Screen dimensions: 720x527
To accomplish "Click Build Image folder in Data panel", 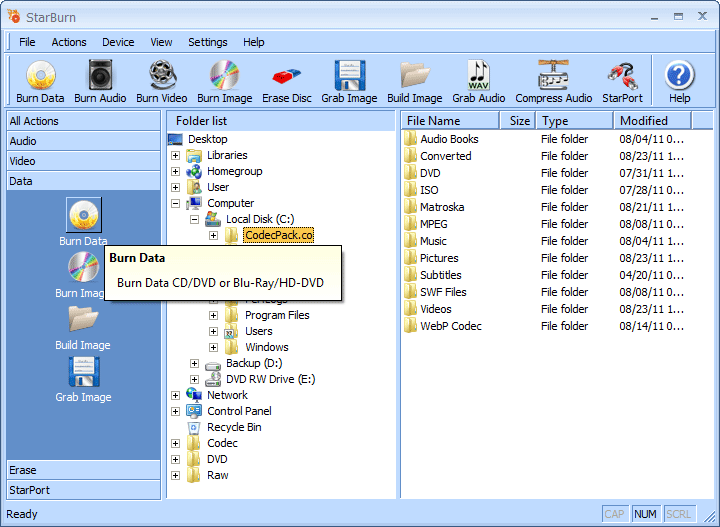I will (x=83, y=319).
